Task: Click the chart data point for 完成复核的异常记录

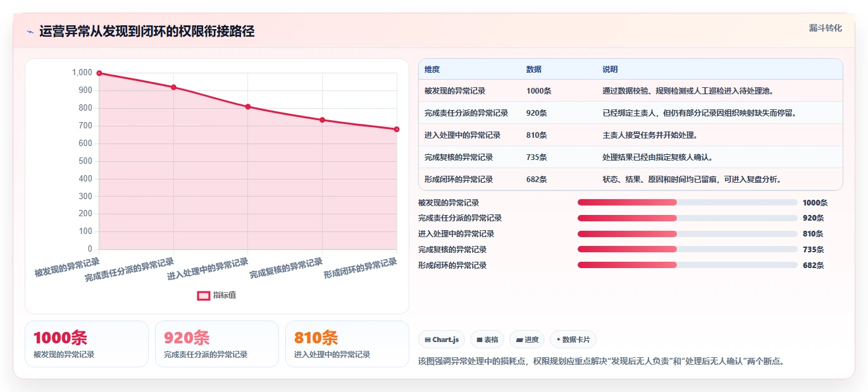Action: (x=322, y=120)
